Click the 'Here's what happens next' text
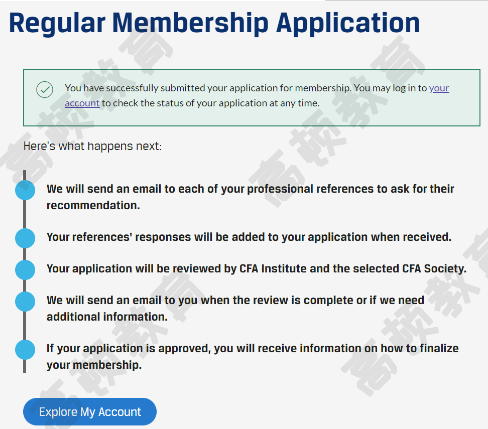 (92, 146)
